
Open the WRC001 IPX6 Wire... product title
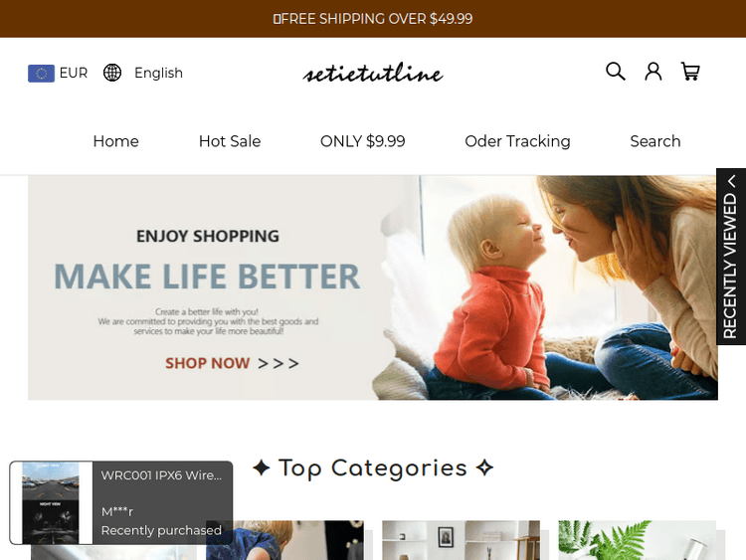[161, 474]
